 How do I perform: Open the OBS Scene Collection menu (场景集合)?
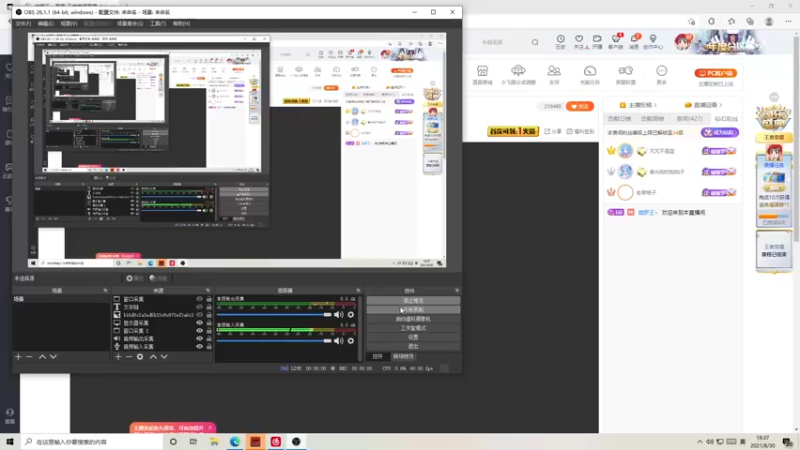click(x=130, y=23)
